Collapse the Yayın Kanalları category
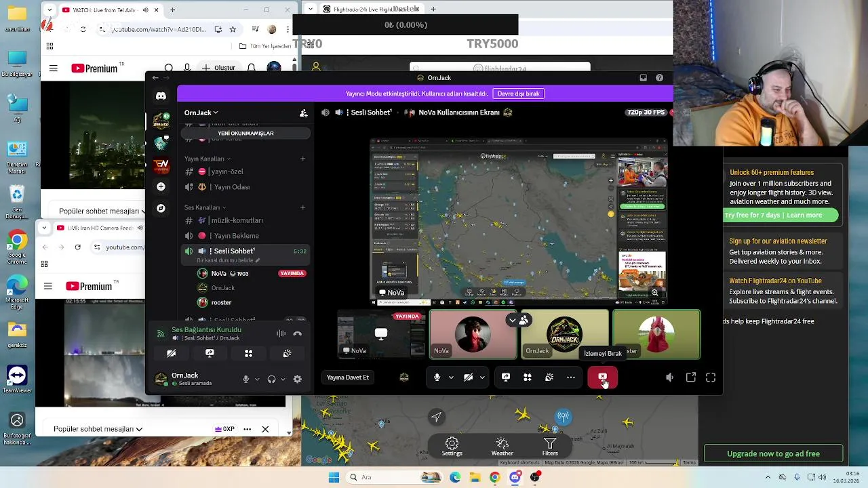868x488 pixels. (205, 159)
